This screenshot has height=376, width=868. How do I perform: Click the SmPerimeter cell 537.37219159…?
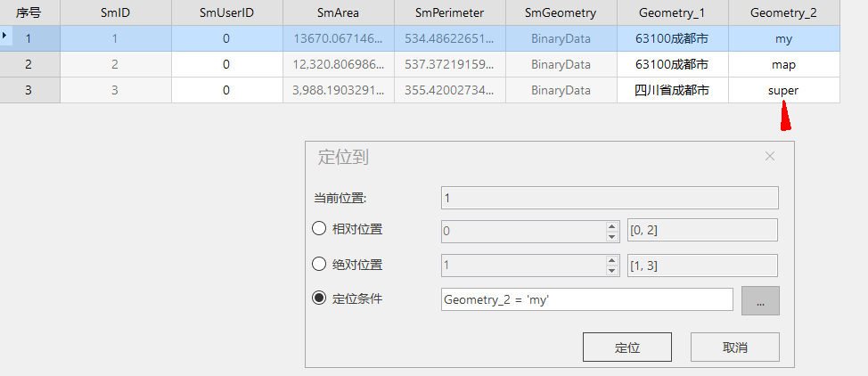coord(449,64)
